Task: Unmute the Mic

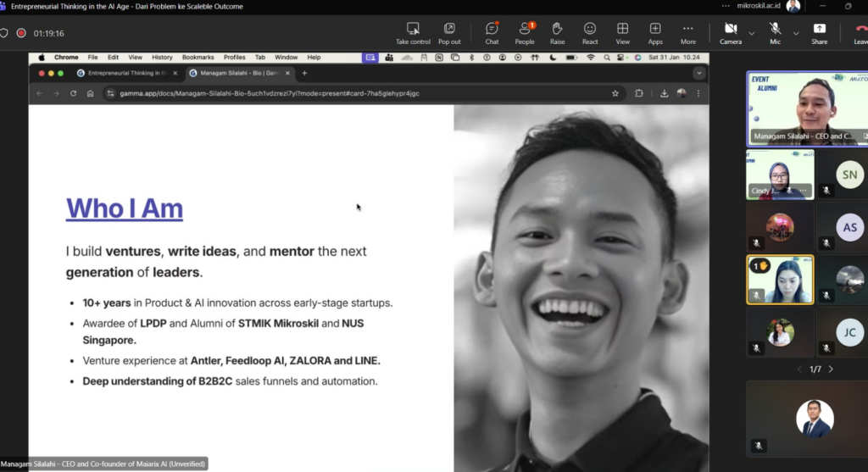Action: (775, 33)
